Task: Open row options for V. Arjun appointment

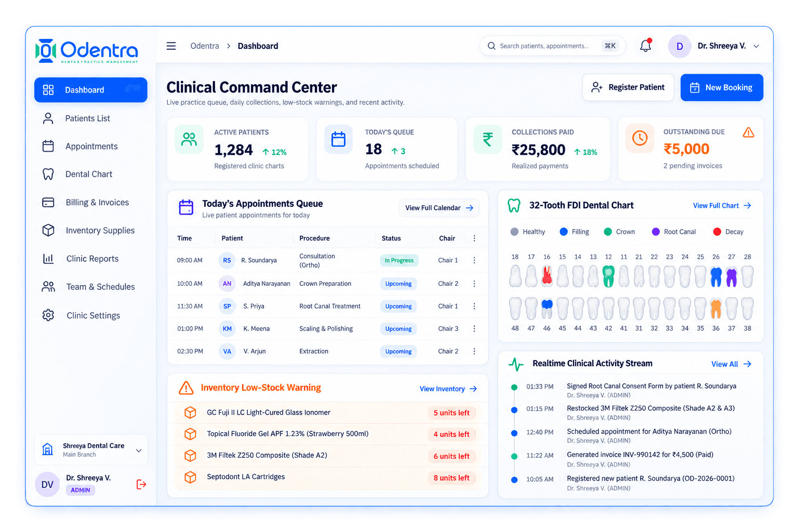Action: [474, 351]
